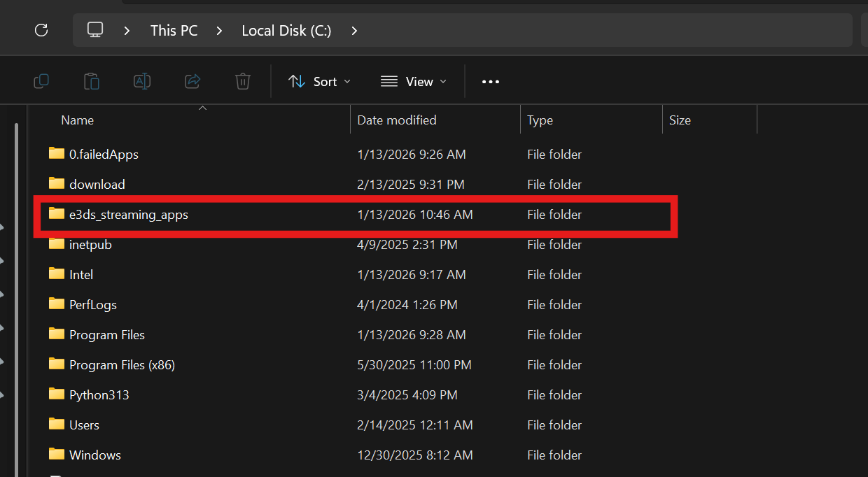This screenshot has width=868, height=477.
Task: Click the Paste clipboard icon
Action: point(92,82)
